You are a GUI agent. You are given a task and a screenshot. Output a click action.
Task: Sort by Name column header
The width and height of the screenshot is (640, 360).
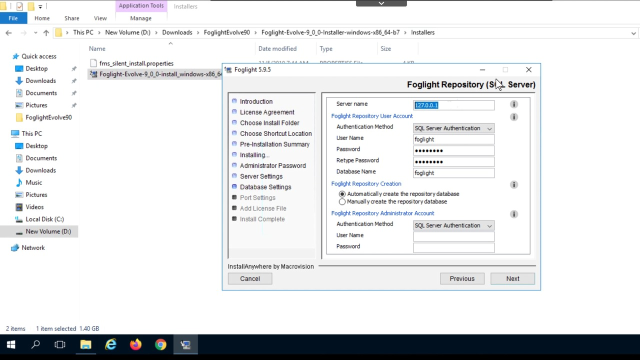coord(97,49)
